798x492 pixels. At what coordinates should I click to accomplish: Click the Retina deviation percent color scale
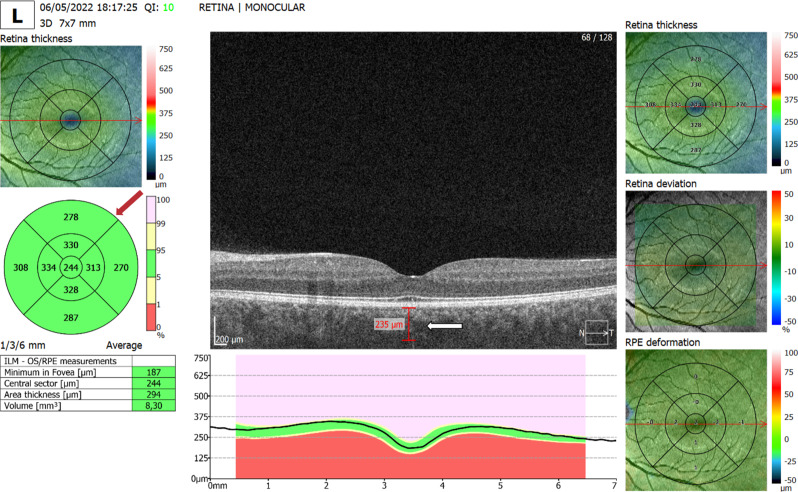coord(776,258)
